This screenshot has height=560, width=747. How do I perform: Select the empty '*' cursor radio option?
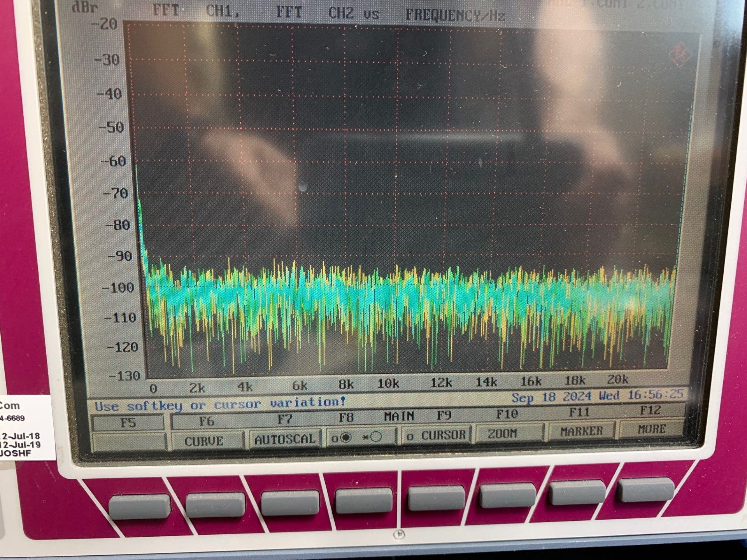[x=375, y=437]
